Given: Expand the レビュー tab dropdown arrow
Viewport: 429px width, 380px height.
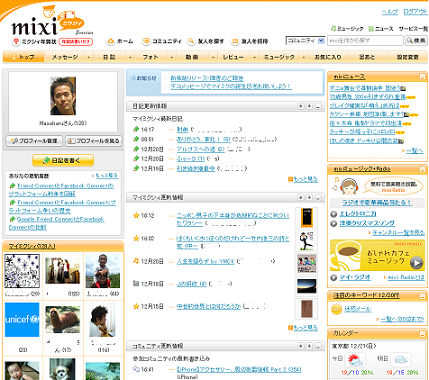Looking at the screenshot, I should 254,57.
